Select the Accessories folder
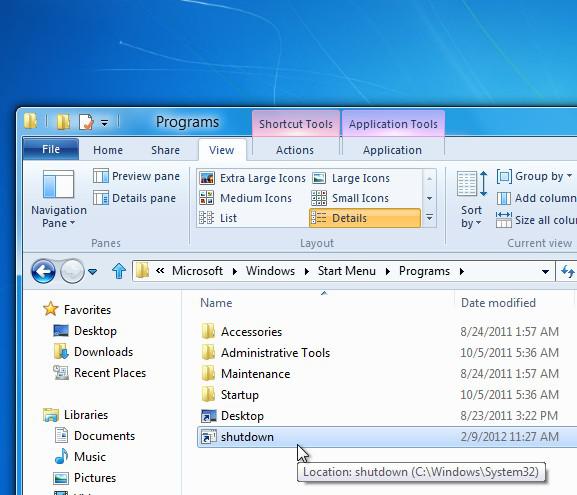577x495 pixels. point(251,332)
